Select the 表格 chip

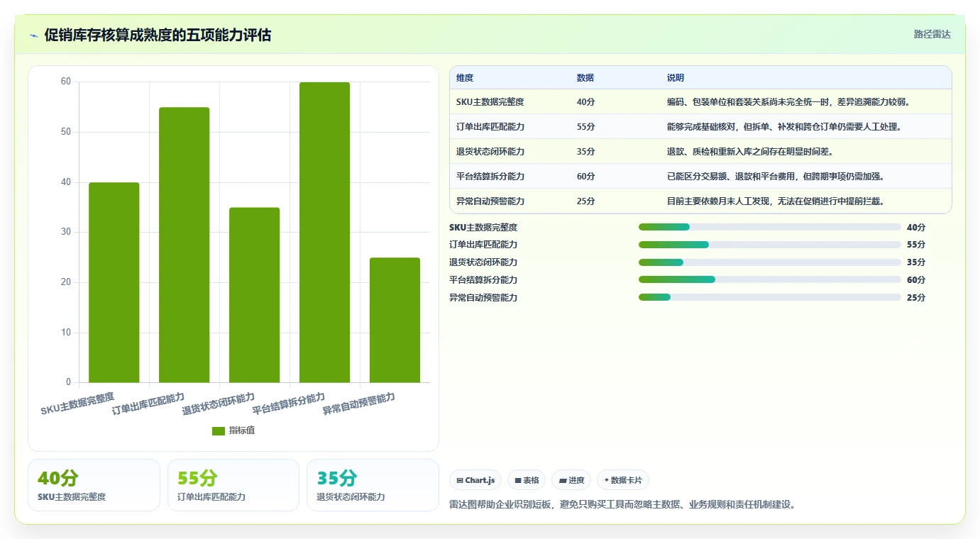click(527, 480)
